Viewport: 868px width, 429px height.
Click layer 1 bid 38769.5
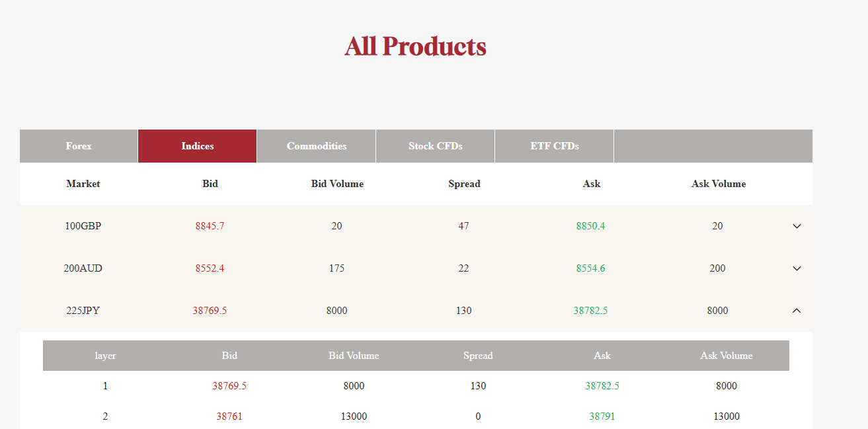tap(229, 386)
